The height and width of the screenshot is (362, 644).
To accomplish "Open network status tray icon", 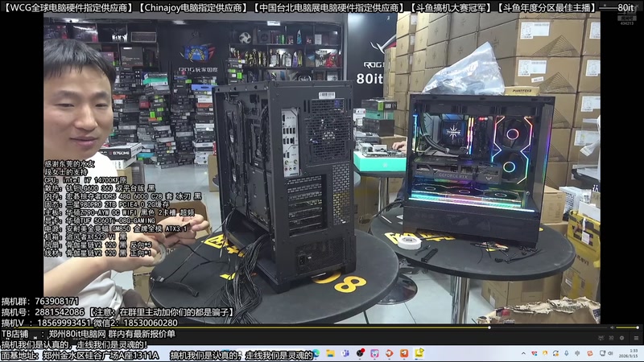I will click(x=602, y=353).
